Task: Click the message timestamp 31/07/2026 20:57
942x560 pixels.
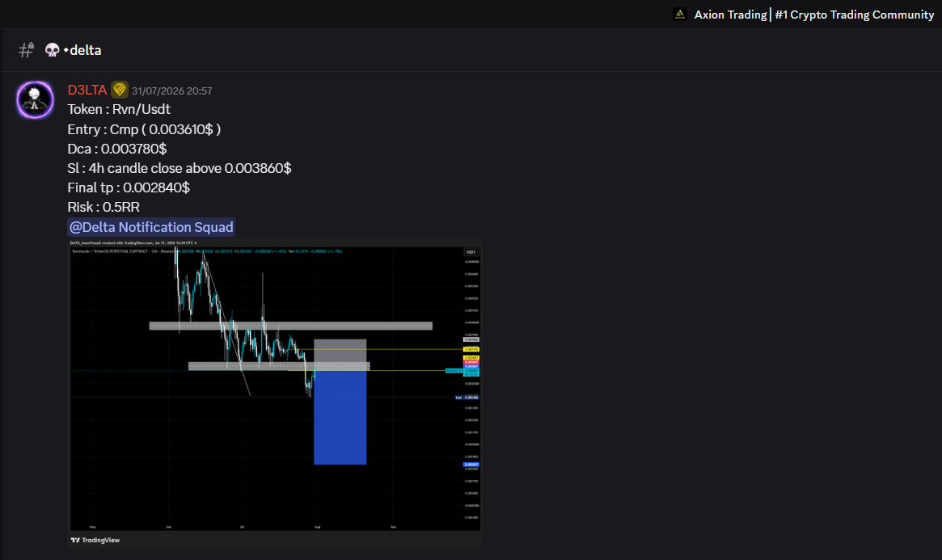Action: tap(171, 91)
